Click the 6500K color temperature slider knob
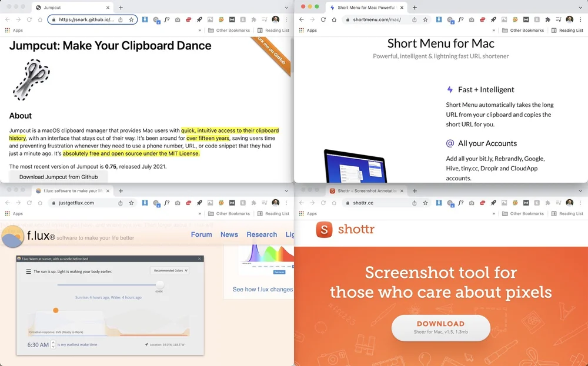588x366 pixels. pos(160,285)
